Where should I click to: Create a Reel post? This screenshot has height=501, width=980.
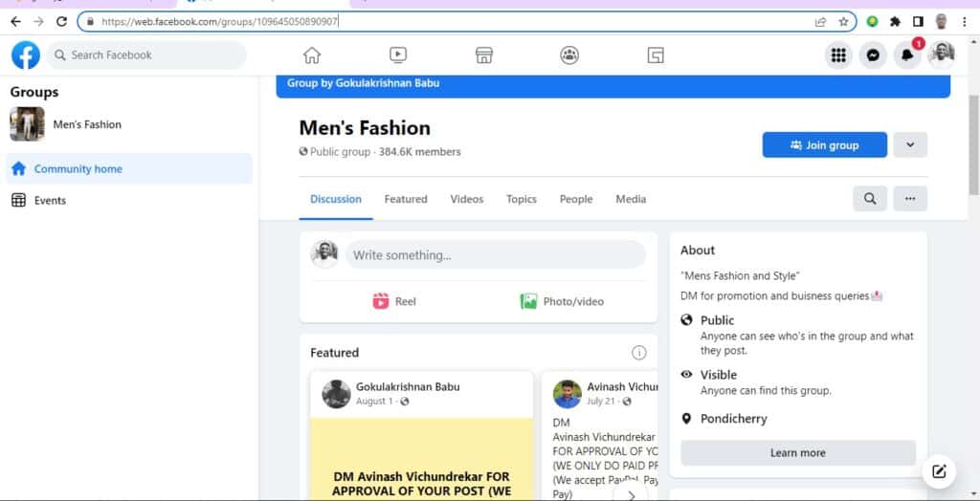tap(393, 302)
